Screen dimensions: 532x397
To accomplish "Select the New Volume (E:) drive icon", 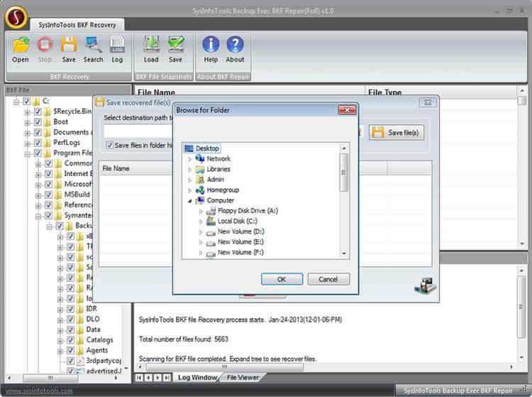I will [211, 243].
